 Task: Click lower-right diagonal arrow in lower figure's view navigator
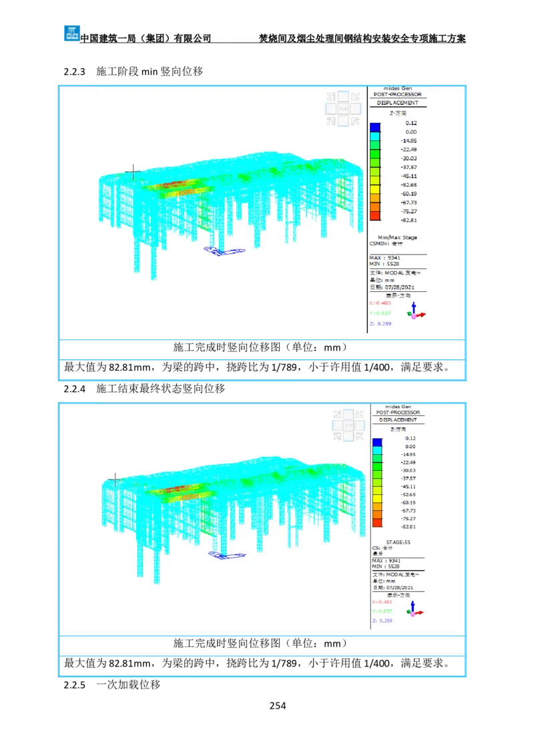click(x=361, y=437)
